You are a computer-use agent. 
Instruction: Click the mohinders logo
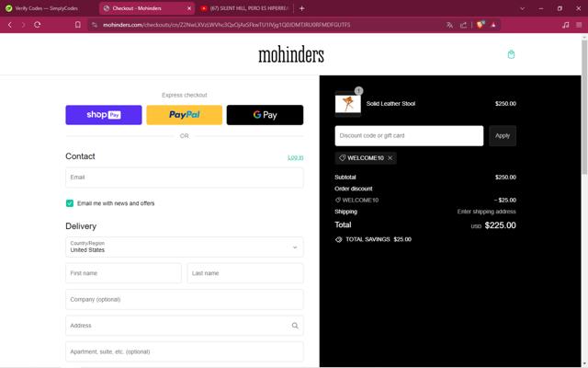coord(291,55)
